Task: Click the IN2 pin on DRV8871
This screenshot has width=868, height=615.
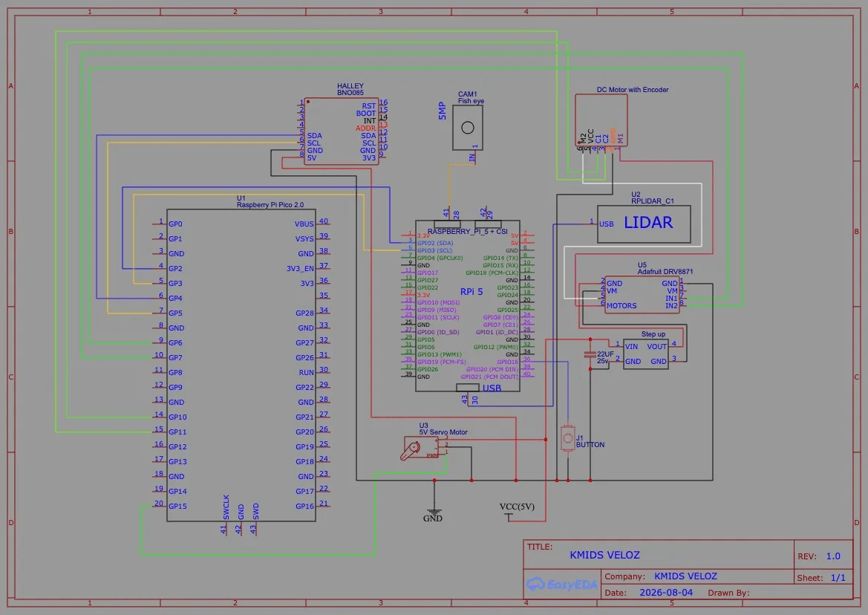Action: [671, 305]
